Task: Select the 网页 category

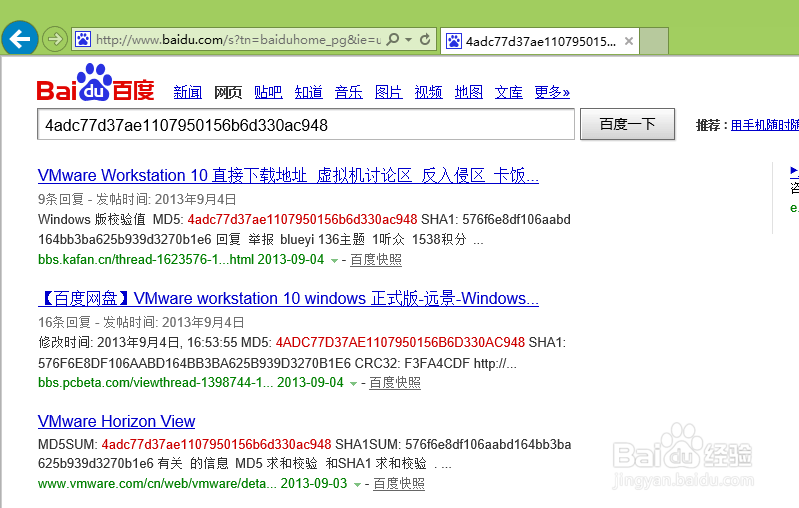Action: tap(228, 92)
